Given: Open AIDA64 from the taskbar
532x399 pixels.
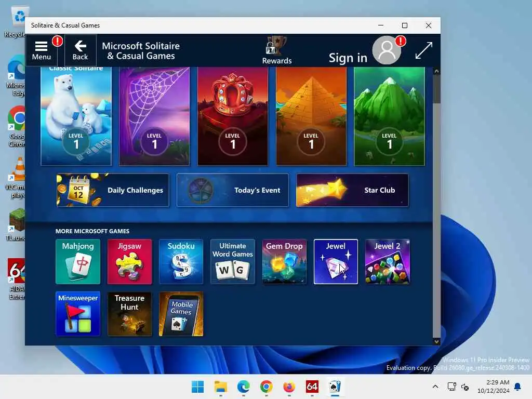Looking at the screenshot, I should [x=312, y=387].
